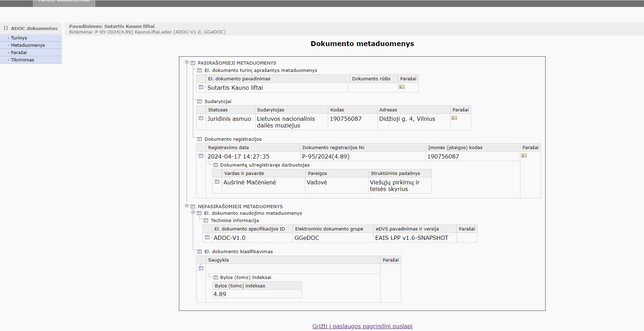Click signature icon in document registration row
Viewport: 644px width, 331px height.
[524, 156]
